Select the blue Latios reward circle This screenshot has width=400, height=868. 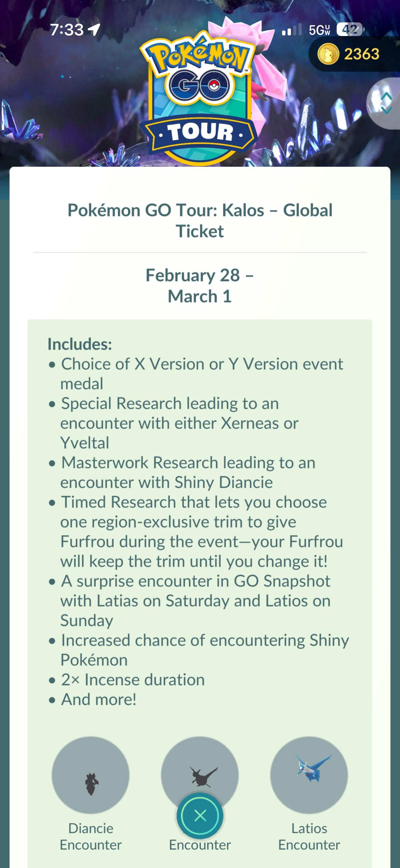(309, 775)
